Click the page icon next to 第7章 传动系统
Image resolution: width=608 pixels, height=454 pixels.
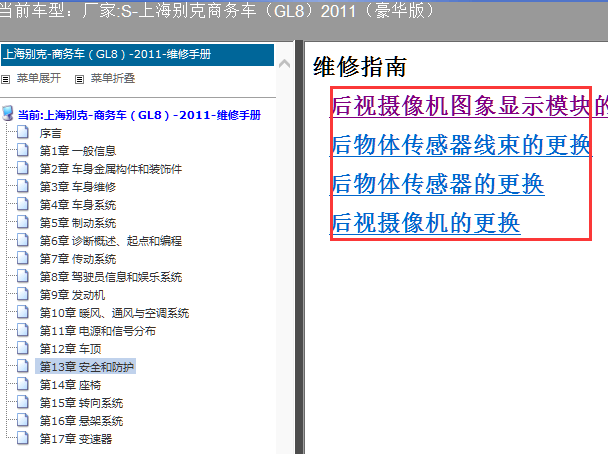coord(22,259)
